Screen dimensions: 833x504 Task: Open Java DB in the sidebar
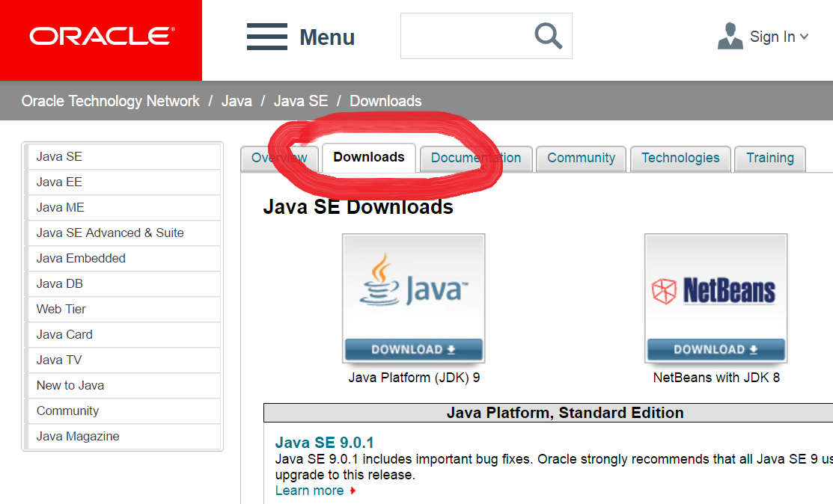pyautogui.click(x=123, y=284)
